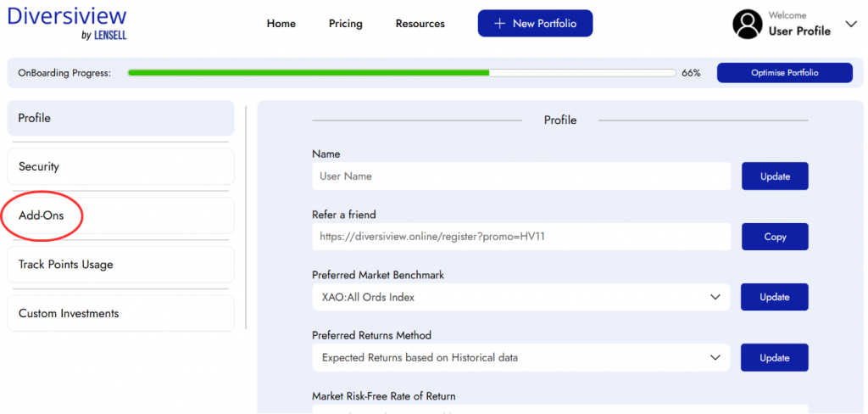
Task: Select the Profile sidebar tab
Action: (x=120, y=119)
